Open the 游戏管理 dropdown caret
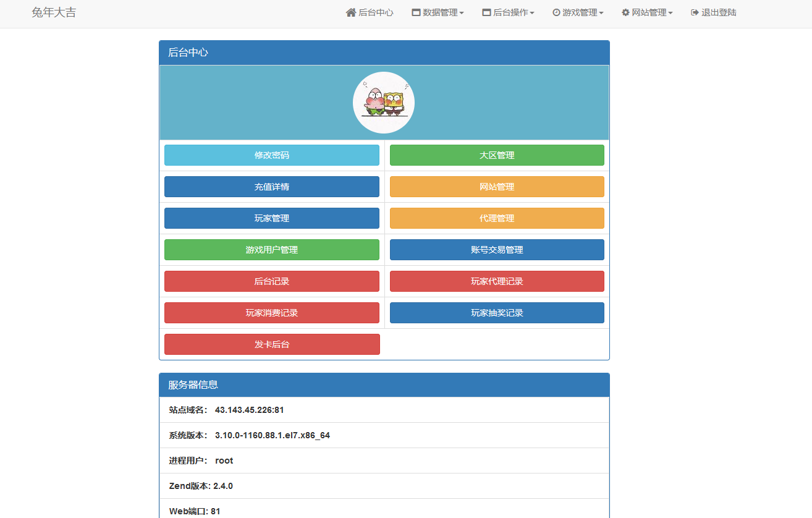Image resolution: width=812 pixels, height=518 pixels. pos(601,13)
